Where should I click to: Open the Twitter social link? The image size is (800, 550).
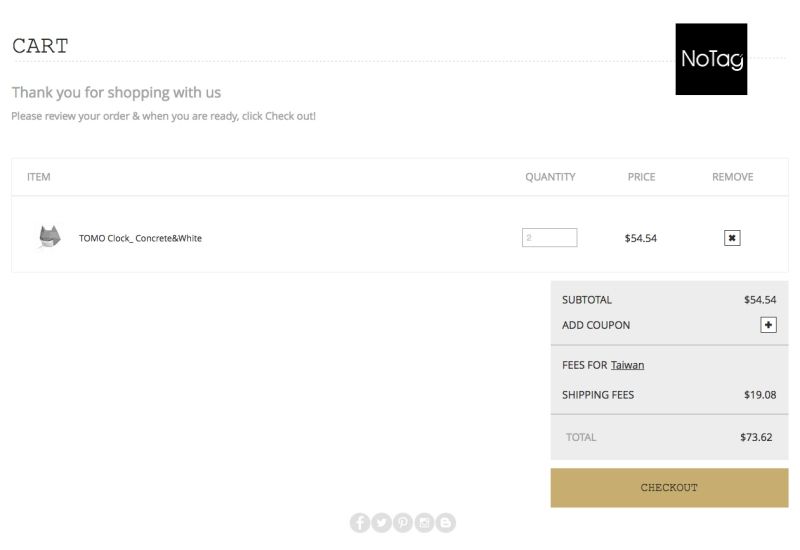tap(381, 523)
